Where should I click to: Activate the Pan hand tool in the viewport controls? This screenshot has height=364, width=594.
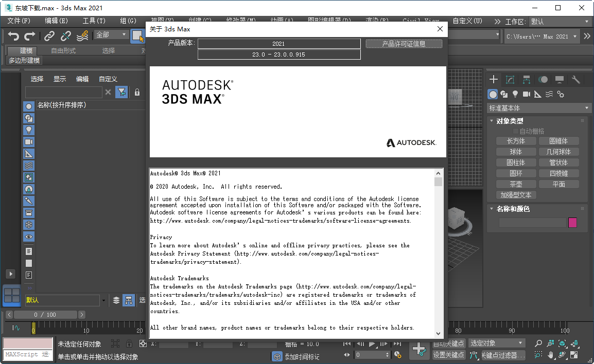[550, 354]
